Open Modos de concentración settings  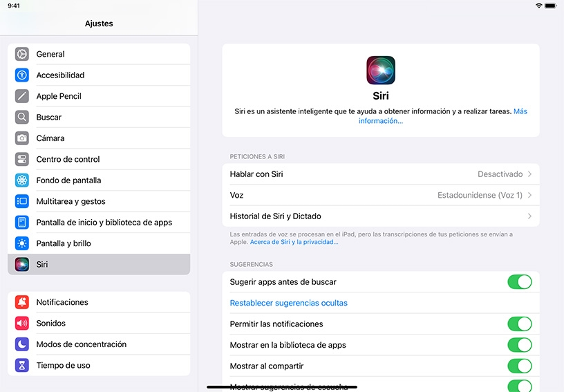tap(99, 344)
